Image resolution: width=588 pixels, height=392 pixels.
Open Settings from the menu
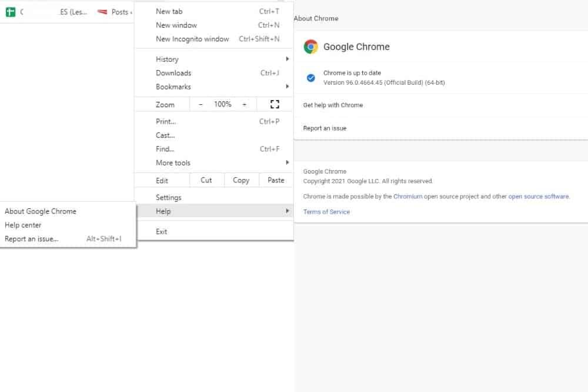coord(214,198)
